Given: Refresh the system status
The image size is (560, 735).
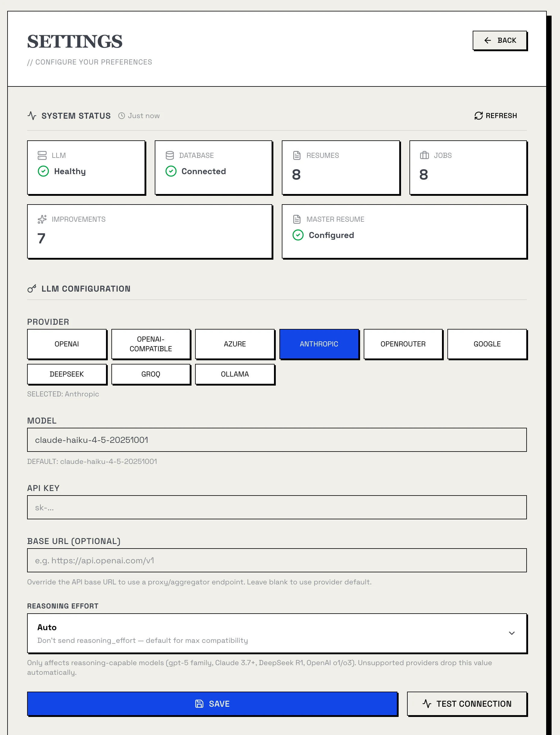Looking at the screenshot, I should (x=496, y=116).
